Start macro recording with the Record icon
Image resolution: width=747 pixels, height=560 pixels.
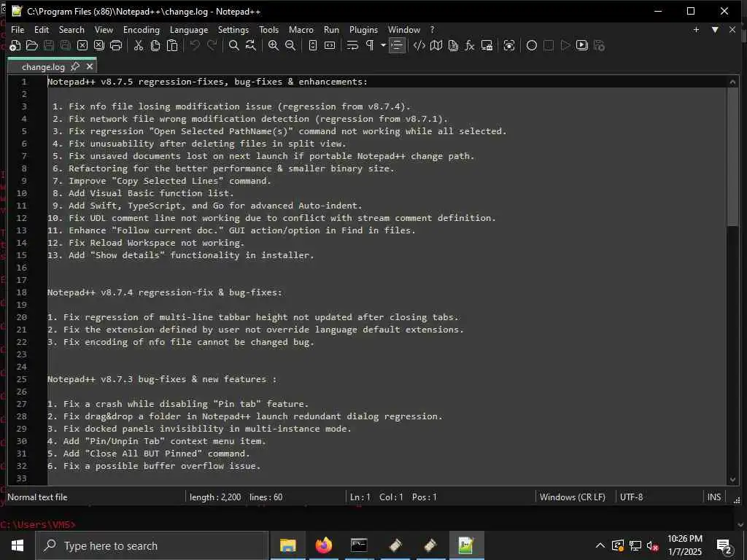[x=532, y=46]
